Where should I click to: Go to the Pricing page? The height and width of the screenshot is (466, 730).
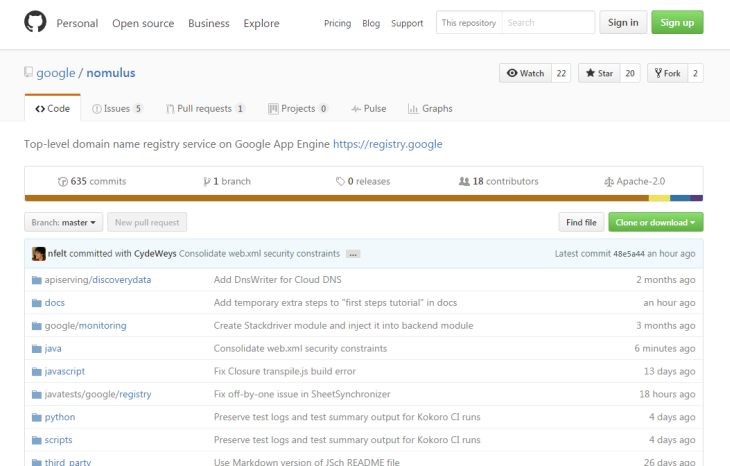click(x=338, y=23)
